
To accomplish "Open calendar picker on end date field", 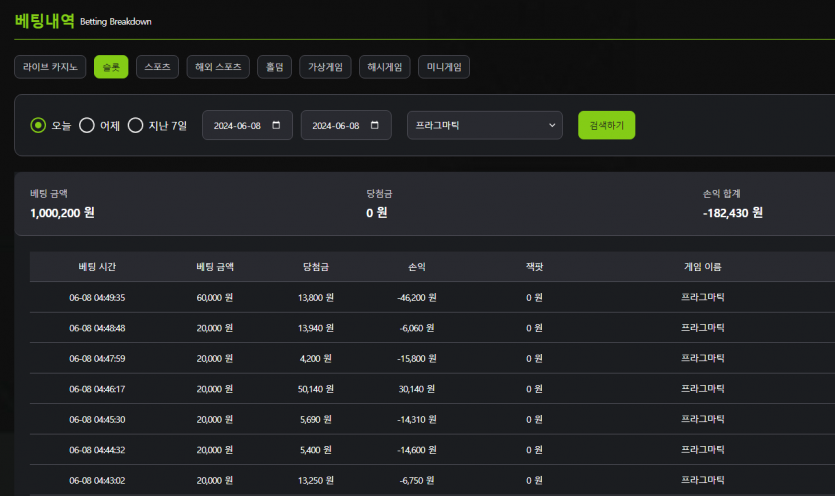I will pyautogui.click(x=374, y=125).
